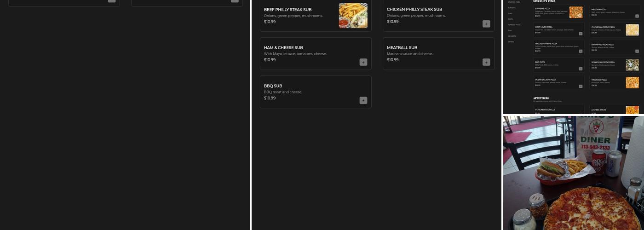Viewport: 644px width, 230px height.
Task: Add Veggie Supreme Pizza with plus icon
Action: pyautogui.click(x=581, y=51)
